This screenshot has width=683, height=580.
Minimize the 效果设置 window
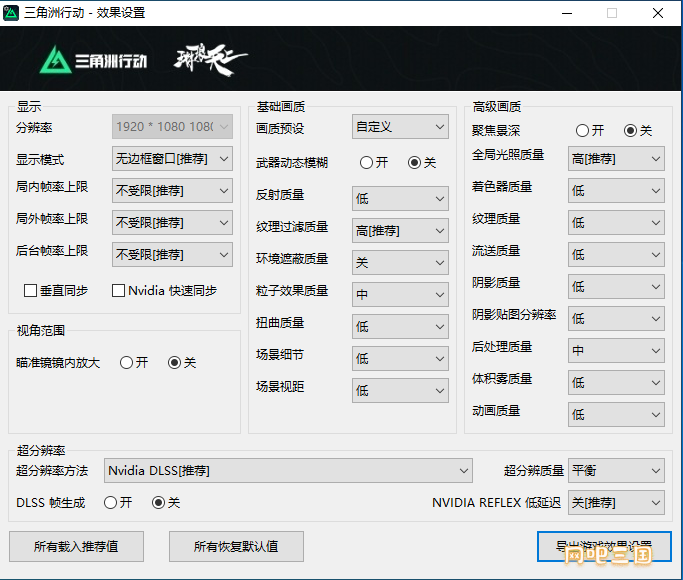pyautogui.click(x=567, y=13)
